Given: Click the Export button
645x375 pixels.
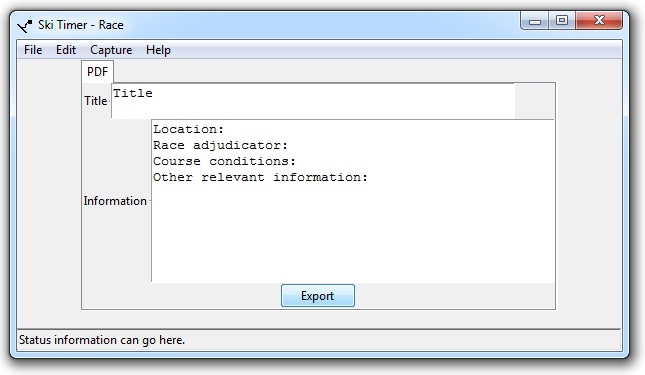Looking at the screenshot, I should [x=318, y=296].
